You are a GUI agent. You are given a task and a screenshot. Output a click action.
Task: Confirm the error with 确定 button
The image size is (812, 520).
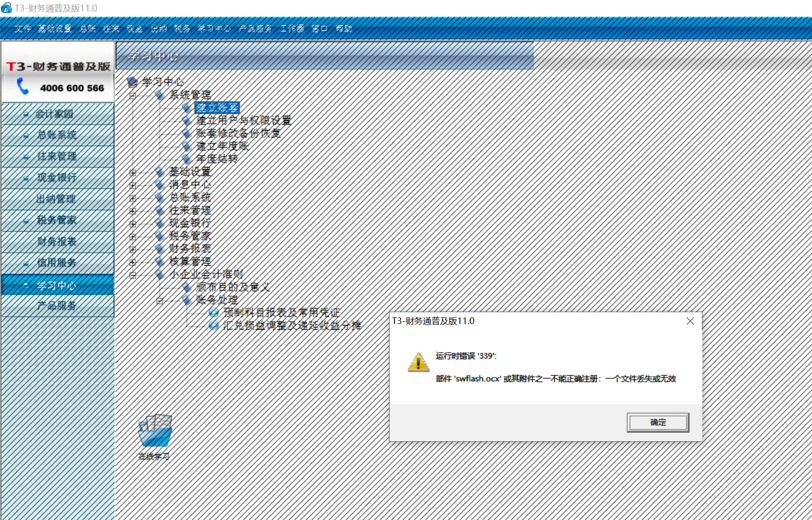[x=658, y=422]
